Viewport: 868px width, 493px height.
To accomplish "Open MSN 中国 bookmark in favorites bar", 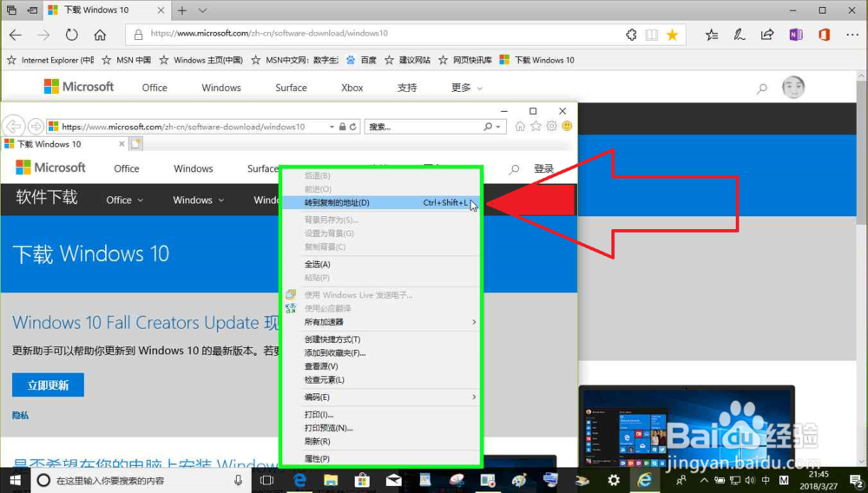I will click(126, 60).
